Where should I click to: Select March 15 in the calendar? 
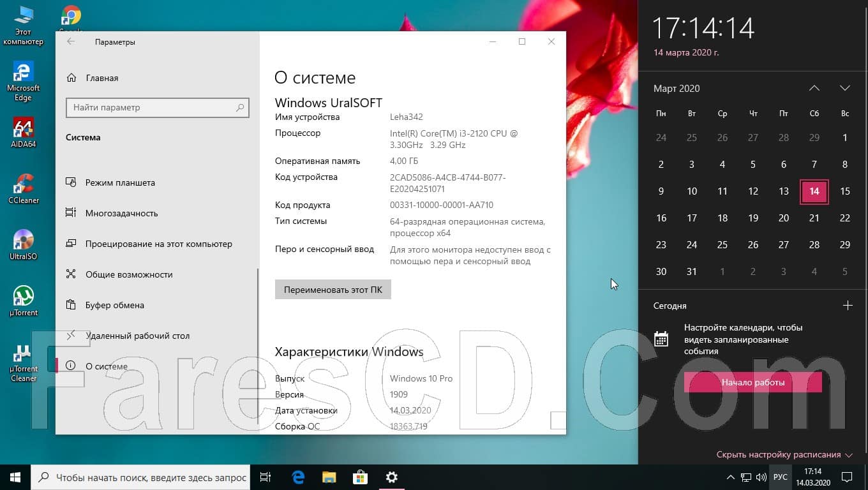click(x=845, y=191)
